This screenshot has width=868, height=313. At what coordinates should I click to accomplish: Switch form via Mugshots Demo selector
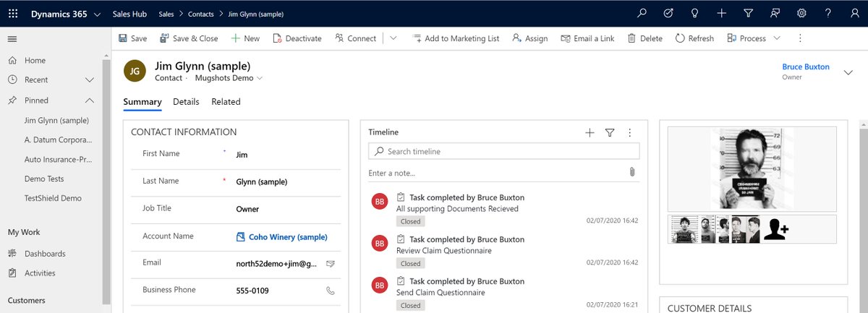pyautogui.click(x=229, y=78)
